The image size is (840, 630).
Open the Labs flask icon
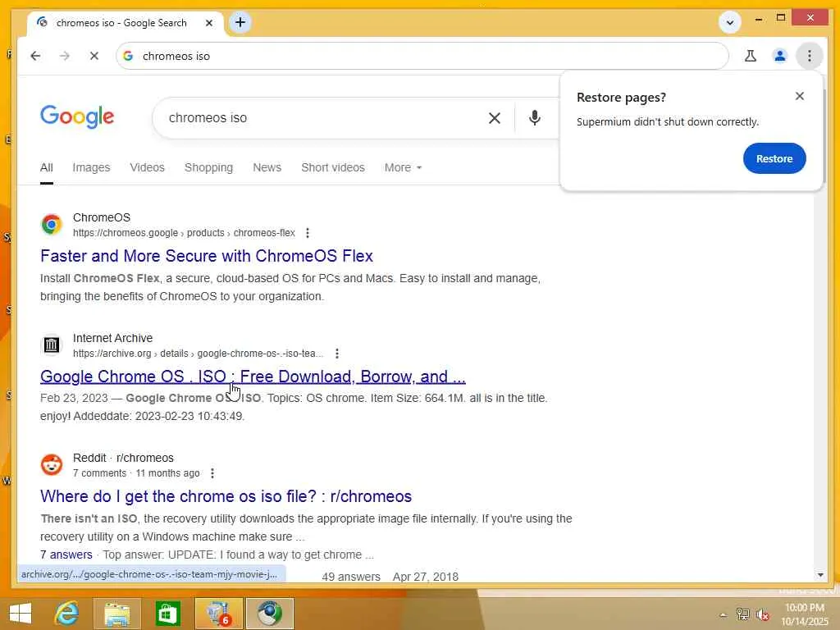tap(751, 56)
